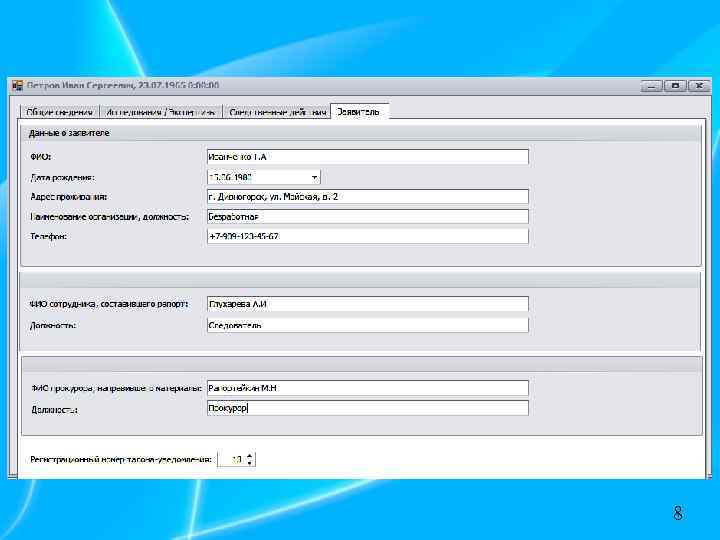Increase the Регистрационный номер талона-уведомления value
This screenshot has width=720, height=540.
pyautogui.click(x=249, y=456)
